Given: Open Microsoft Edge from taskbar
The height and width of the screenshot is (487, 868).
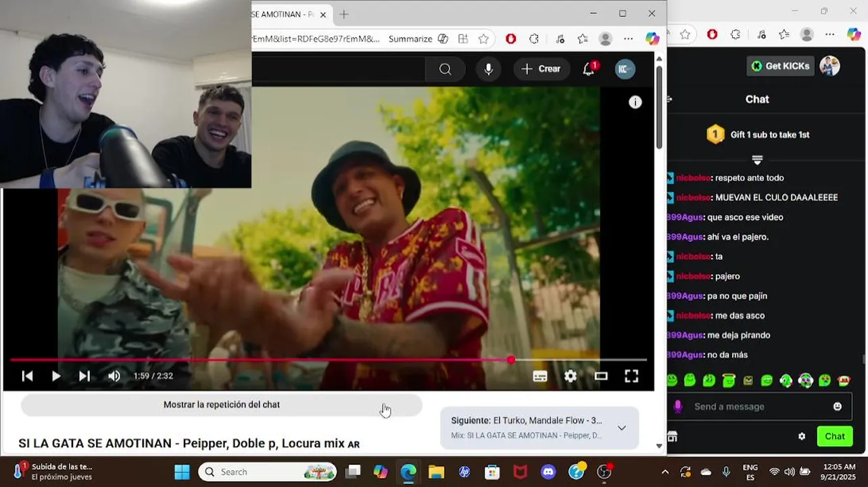Looking at the screenshot, I should 408,471.
